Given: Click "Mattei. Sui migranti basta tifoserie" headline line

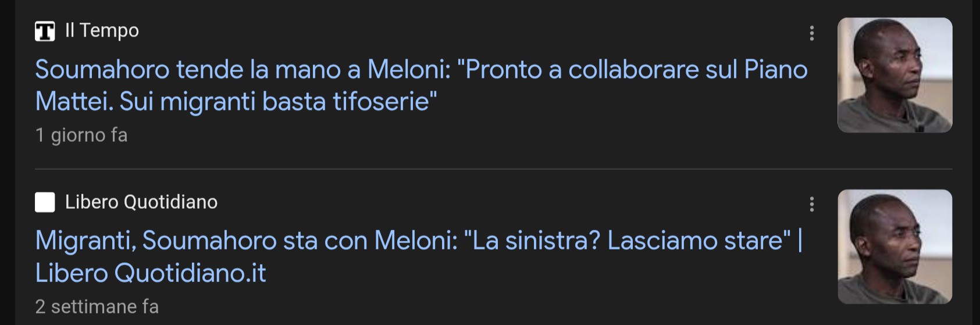Looking at the screenshot, I should [x=236, y=102].
